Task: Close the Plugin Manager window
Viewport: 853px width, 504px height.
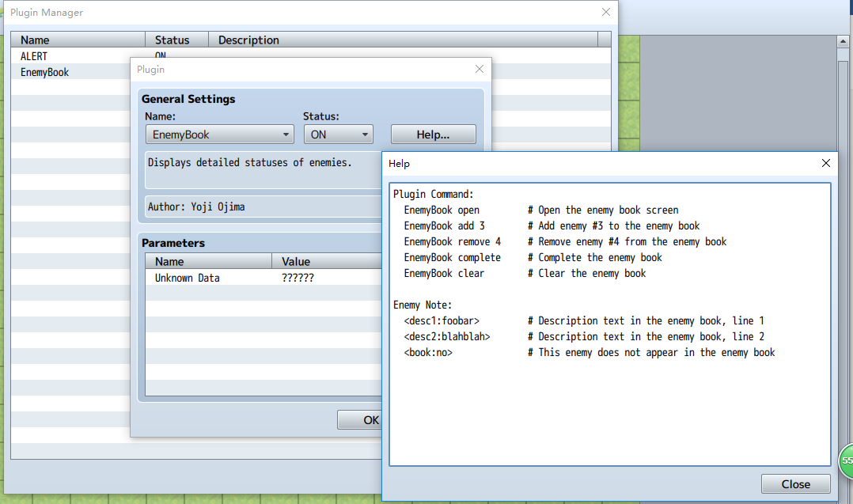Action: tap(606, 12)
